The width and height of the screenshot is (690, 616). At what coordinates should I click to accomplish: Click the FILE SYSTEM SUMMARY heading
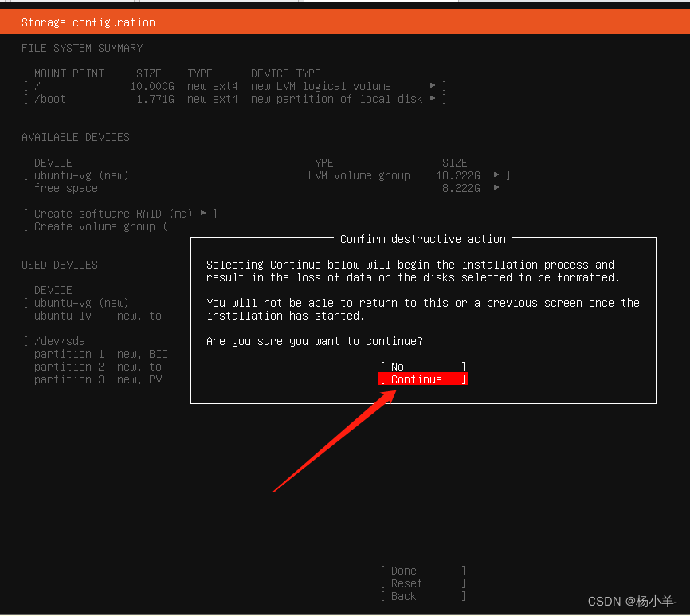82,48
